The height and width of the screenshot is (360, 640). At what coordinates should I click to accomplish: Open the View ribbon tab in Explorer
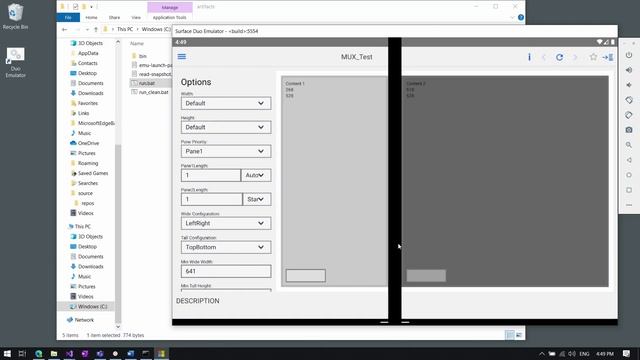pyautogui.click(x=136, y=18)
